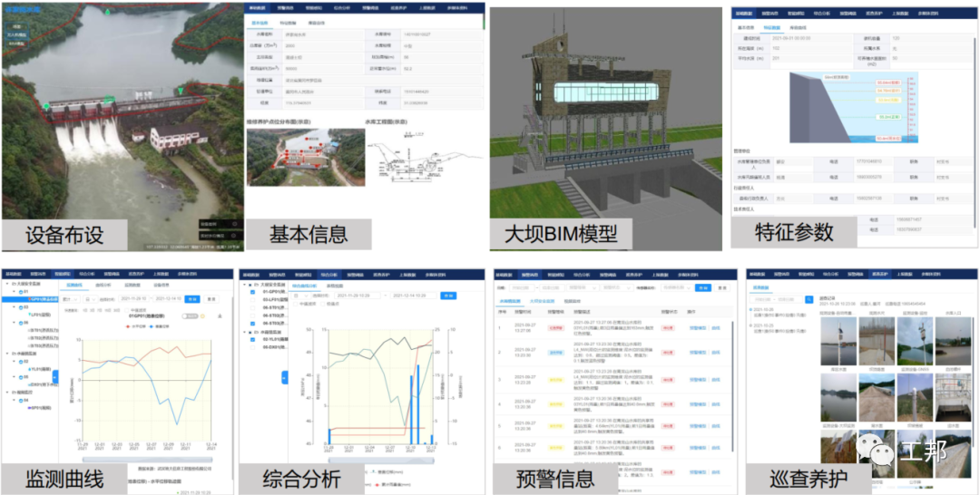Click the 06 node icon in 监测曲线 tree
The width and height of the screenshot is (980, 495).
21,324
